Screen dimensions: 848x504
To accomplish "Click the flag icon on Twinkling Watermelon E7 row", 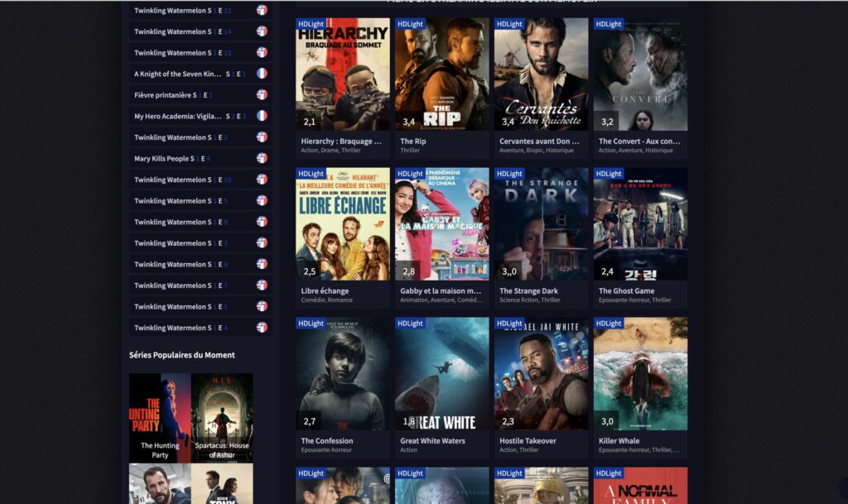I will (262, 285).
